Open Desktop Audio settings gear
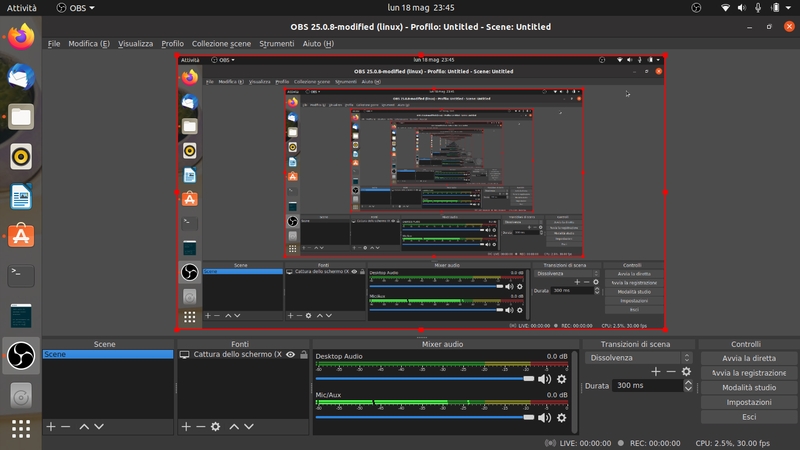 [562, 379]
